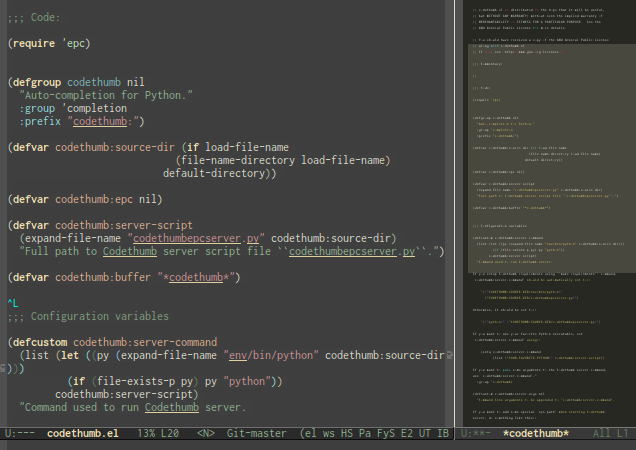Click the :group 'completion line
This screenshot has width=636, height=450.
[73, 108]
